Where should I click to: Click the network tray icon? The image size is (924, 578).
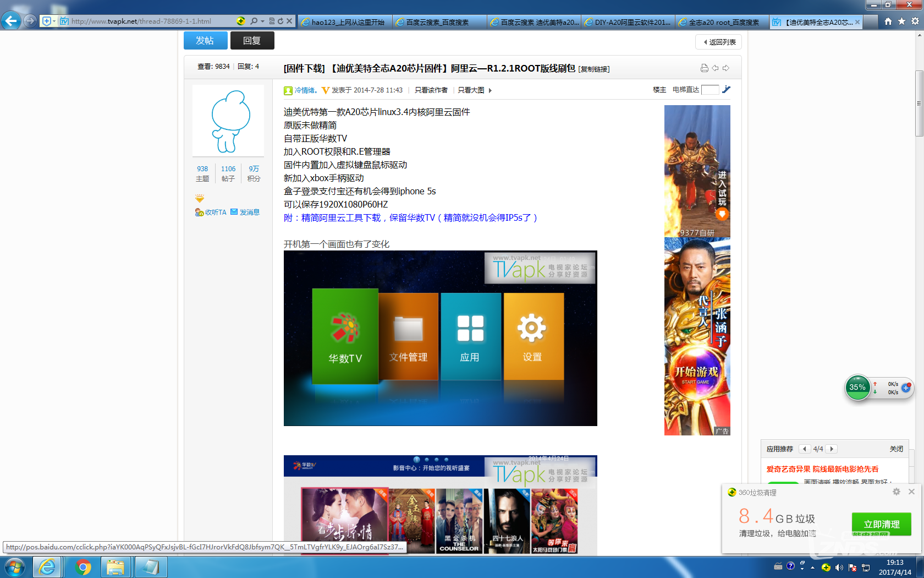point(866,568)
